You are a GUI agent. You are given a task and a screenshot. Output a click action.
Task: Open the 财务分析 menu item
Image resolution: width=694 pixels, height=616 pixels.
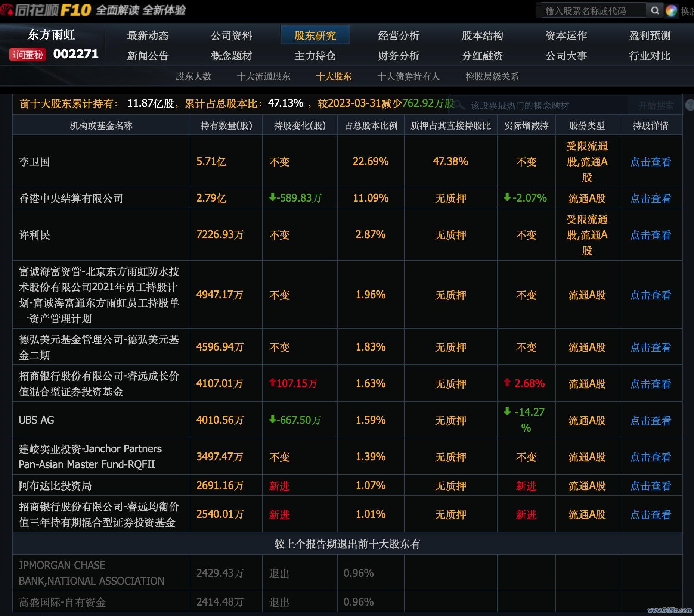[x=399, y=56]
